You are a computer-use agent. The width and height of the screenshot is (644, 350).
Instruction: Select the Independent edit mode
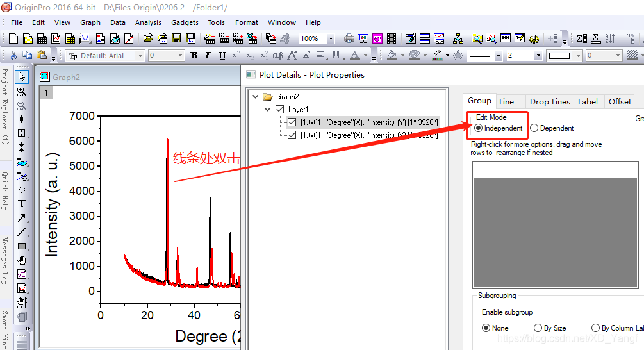(x=499, y=128)
